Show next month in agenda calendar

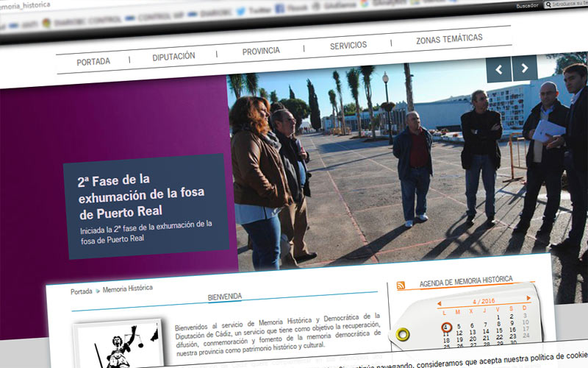528,298
